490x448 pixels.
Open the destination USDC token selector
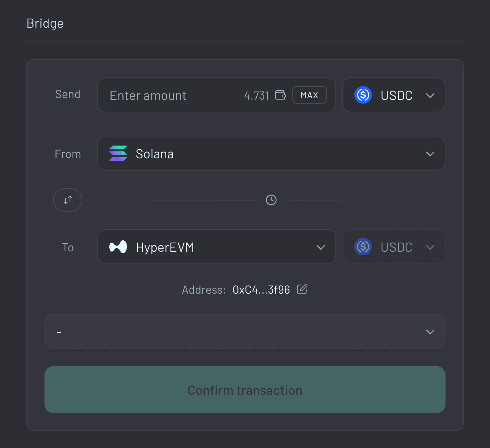click(393, 247)
